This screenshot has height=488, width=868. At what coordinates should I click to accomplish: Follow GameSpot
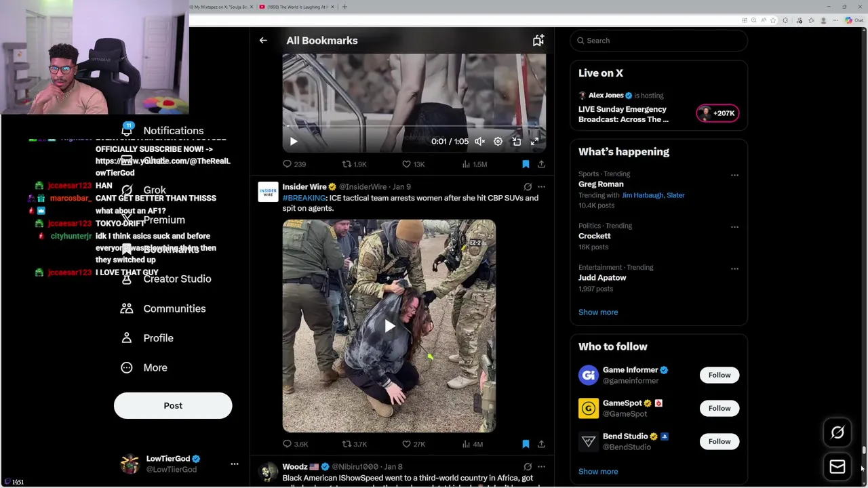coord(719,408)
